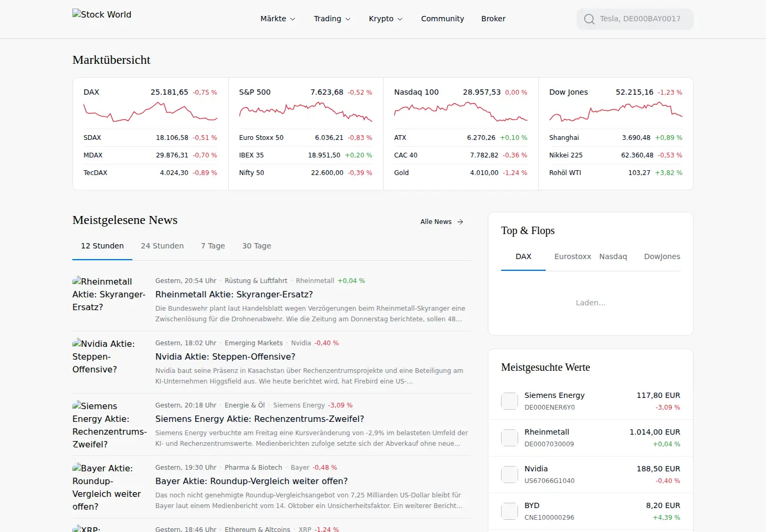Click the arrow icon next to Alle News
The width and height of the screenshot is (766, 532).
[460, 222]
